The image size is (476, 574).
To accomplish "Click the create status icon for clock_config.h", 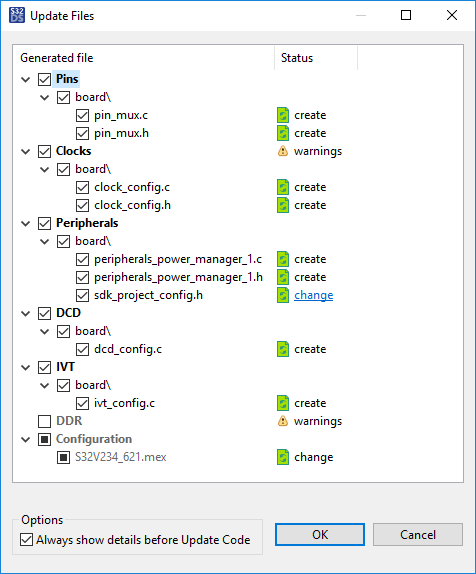I will [x=283, y=205].
